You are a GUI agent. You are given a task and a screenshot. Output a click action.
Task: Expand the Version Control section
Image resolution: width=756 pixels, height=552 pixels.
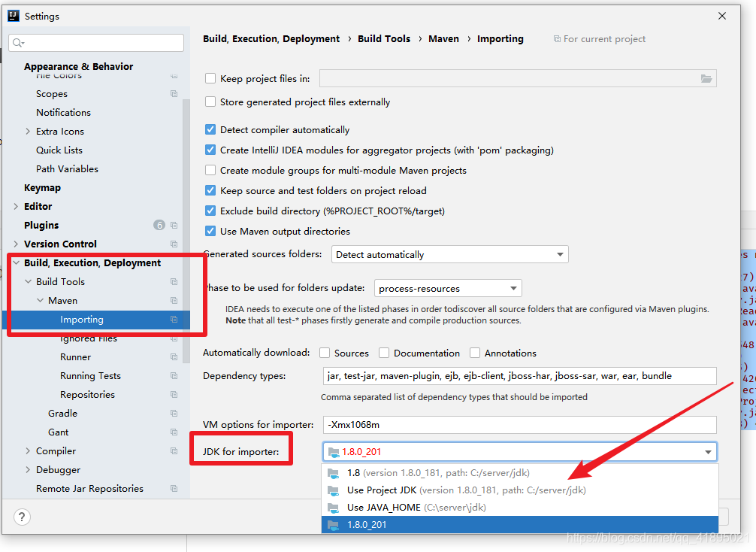(x=16, y=244)
